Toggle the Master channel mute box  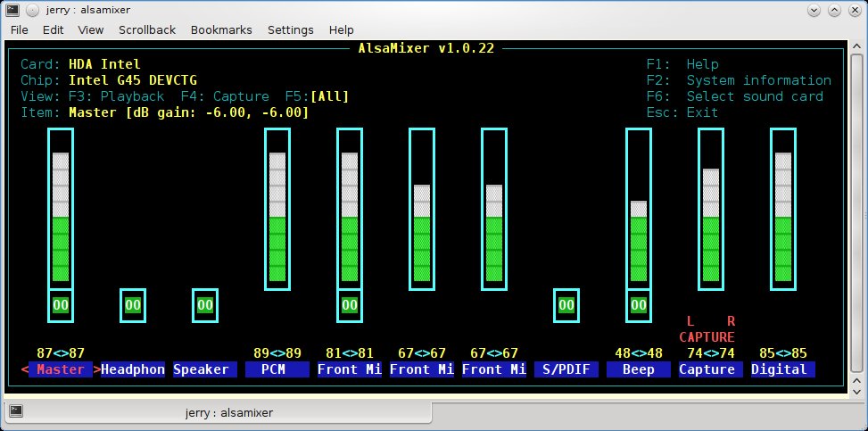(61, 305)
